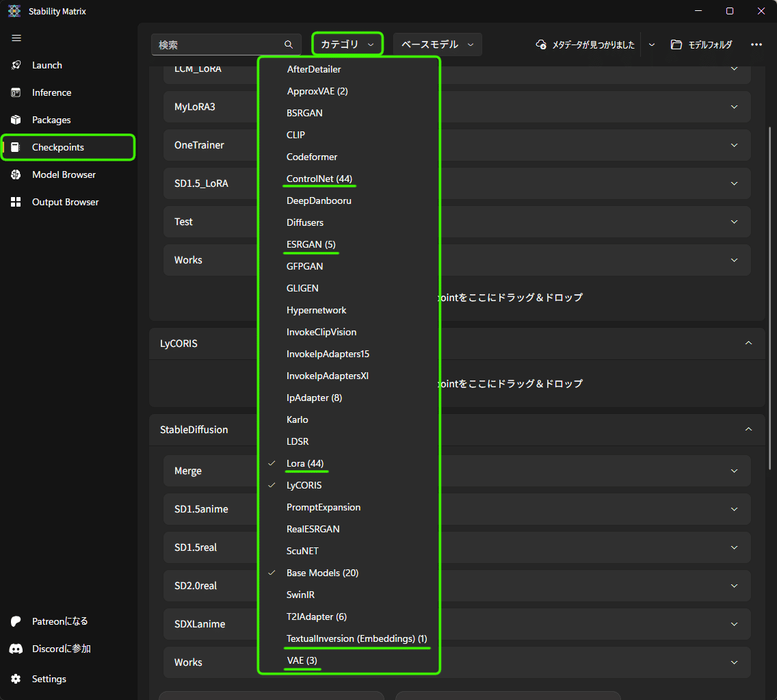Collapse the LyCORIS section
This screenshot has height=700, width=777.
pyautogui.click(x=749, y=343)
